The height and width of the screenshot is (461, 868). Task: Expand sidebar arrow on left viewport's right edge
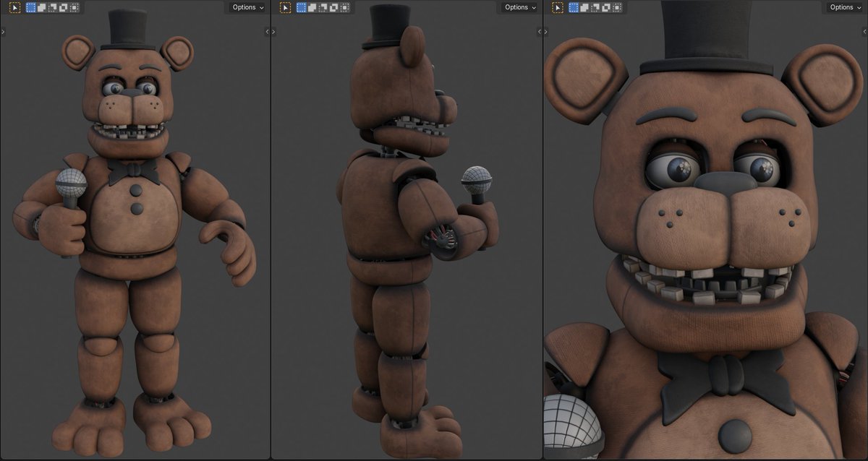point(267,32)
